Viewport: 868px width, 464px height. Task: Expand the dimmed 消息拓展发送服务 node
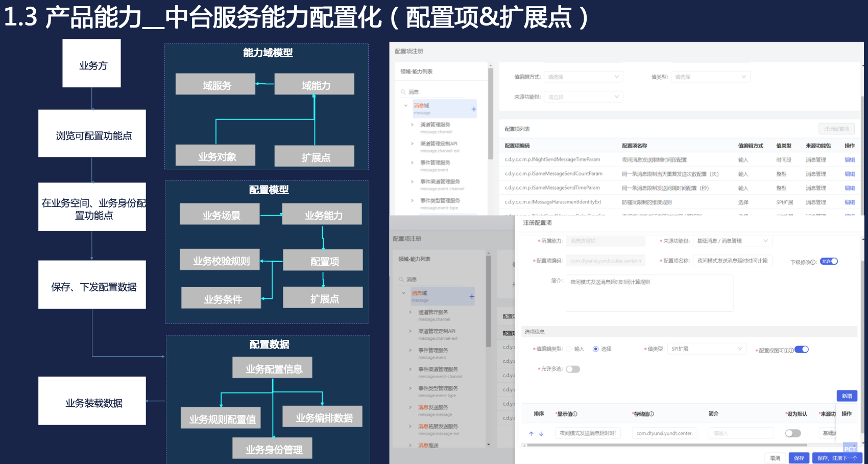point(410,426)
